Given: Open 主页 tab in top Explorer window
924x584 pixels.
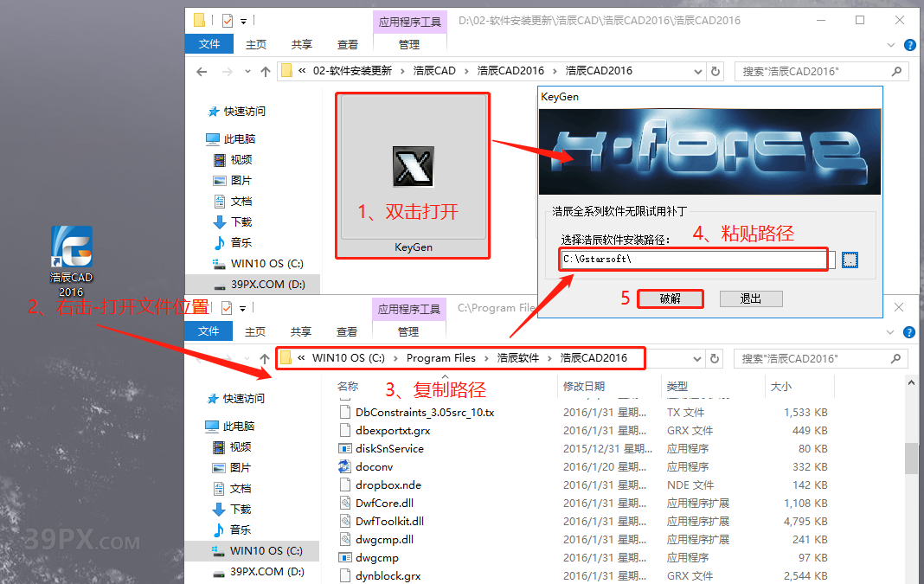Looking at the screenshot, I should 256,44.
